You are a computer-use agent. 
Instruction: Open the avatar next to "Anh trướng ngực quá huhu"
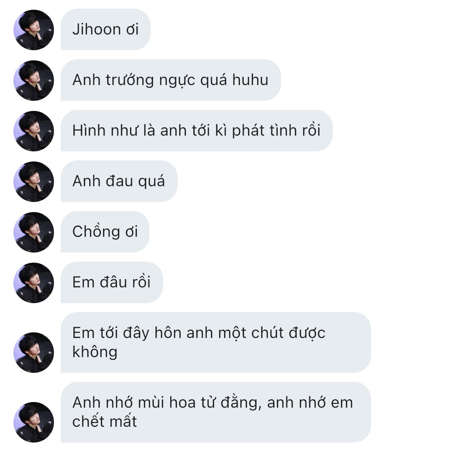34,81
